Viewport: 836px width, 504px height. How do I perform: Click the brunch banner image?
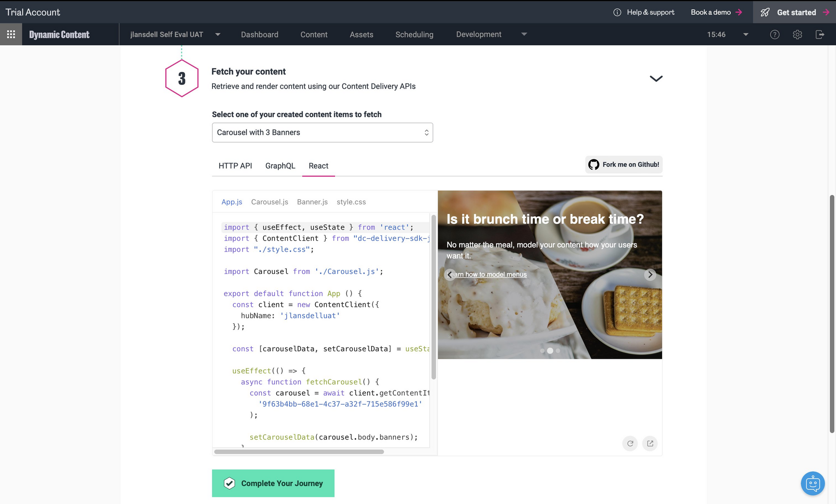pos(550,274)
